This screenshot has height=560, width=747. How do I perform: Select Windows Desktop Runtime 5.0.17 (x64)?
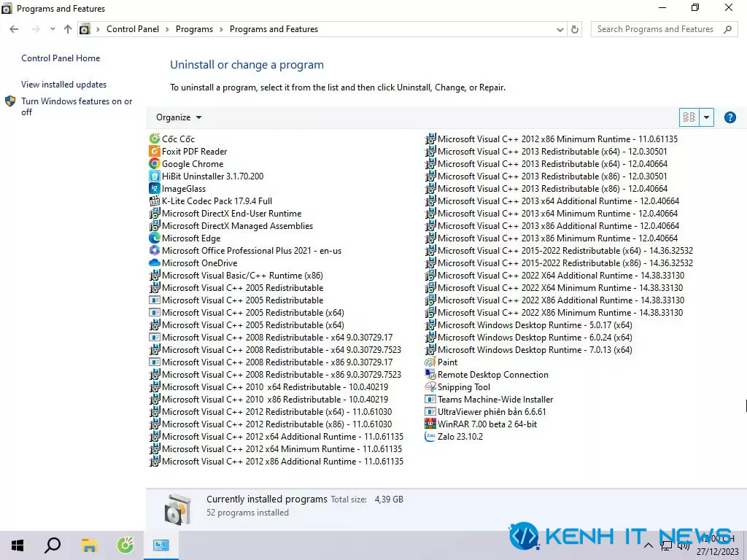coord(529,324)
